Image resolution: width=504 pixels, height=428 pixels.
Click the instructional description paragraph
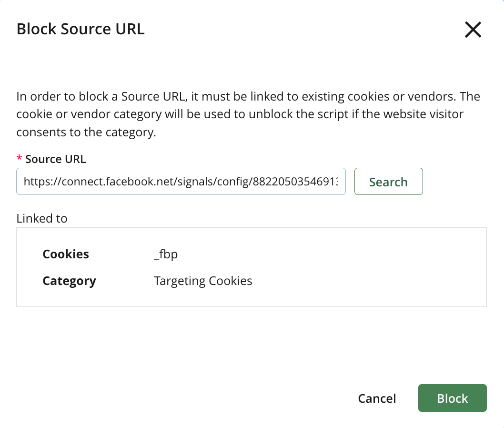[248, 114]
